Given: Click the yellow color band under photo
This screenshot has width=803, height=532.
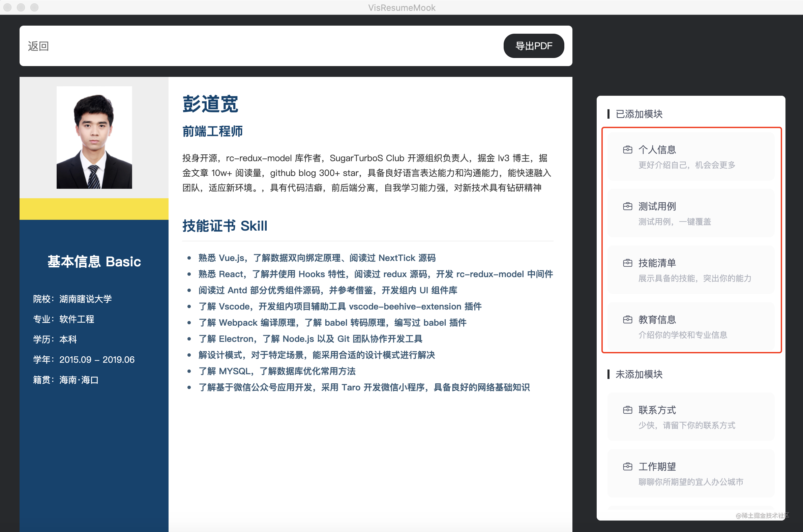Looking at the screenshot, I should (94, 209).
